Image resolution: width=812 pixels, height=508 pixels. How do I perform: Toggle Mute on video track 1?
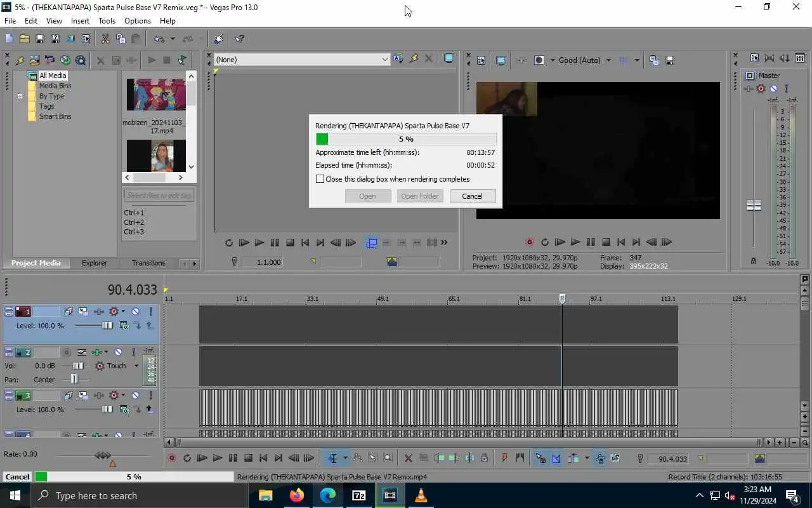[135, 312]
